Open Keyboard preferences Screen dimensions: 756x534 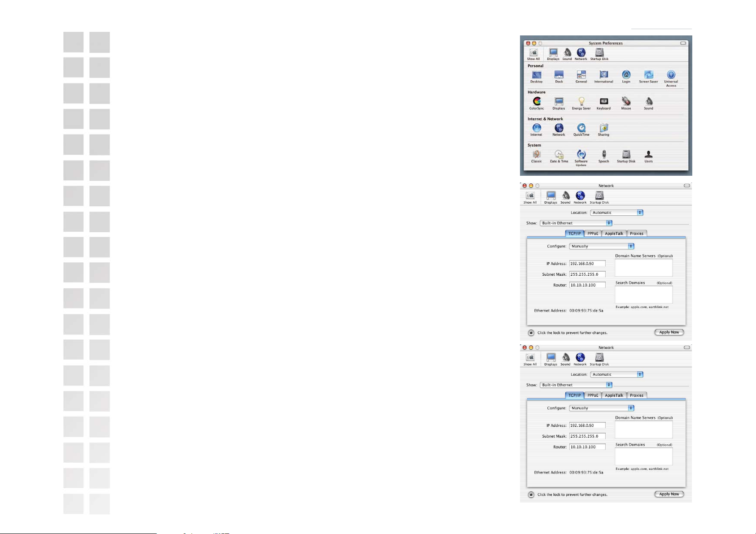pos(604,104)
